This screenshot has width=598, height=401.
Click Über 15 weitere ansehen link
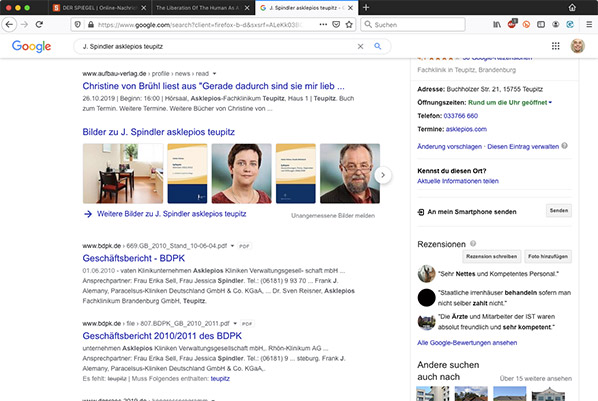[x=536, y=378]
